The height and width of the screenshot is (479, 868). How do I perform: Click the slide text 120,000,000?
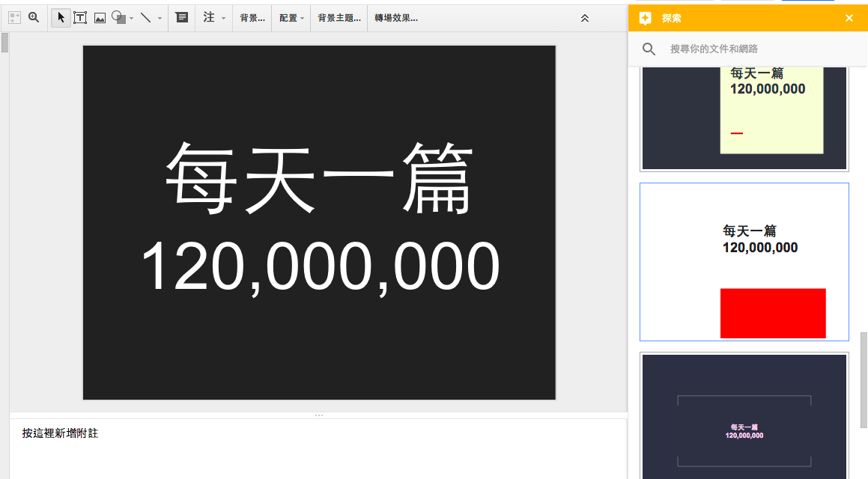point(321,267)
